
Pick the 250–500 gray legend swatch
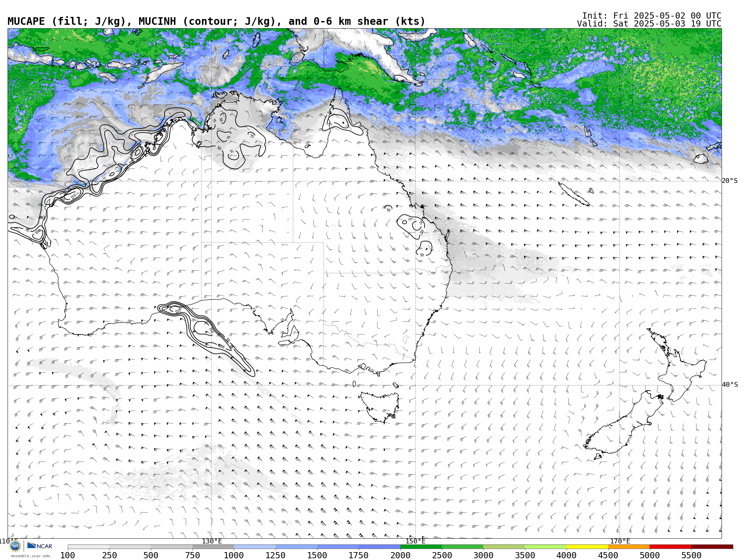(x=130, y=547)
